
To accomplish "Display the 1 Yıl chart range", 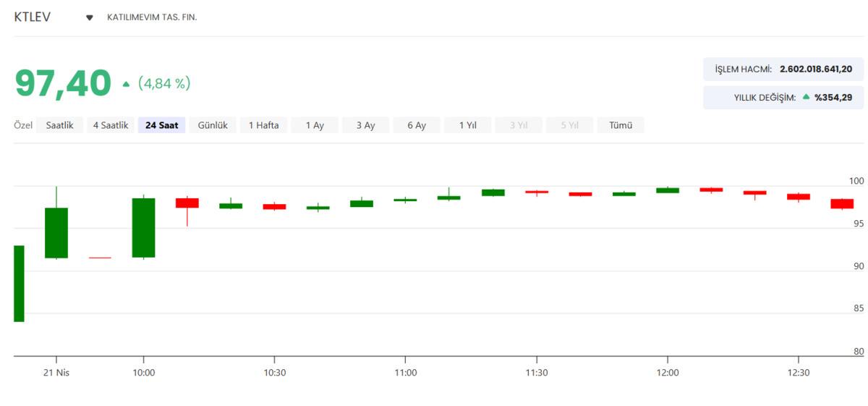I will click(x=467, y=125).
